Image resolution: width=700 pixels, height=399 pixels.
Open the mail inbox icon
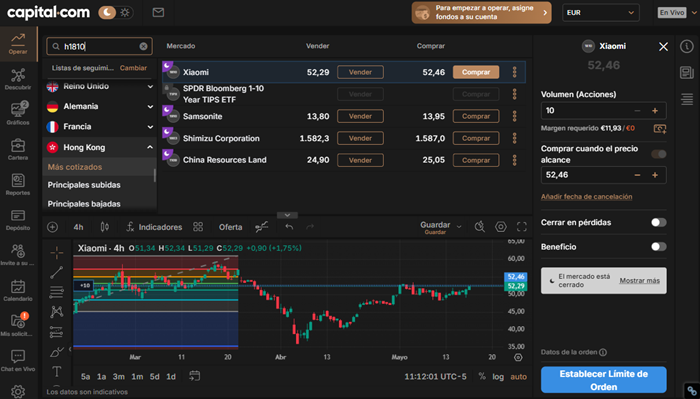click(158, 12)
